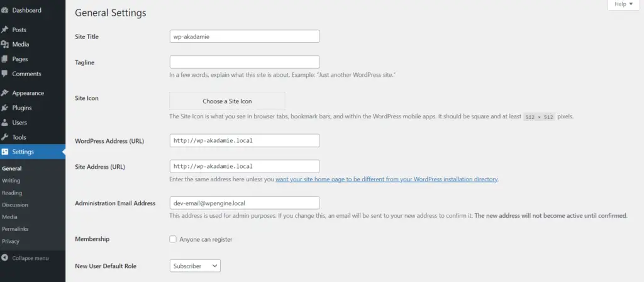
Task: Go to Posts in the sidebar
Action: click(19, 30)
